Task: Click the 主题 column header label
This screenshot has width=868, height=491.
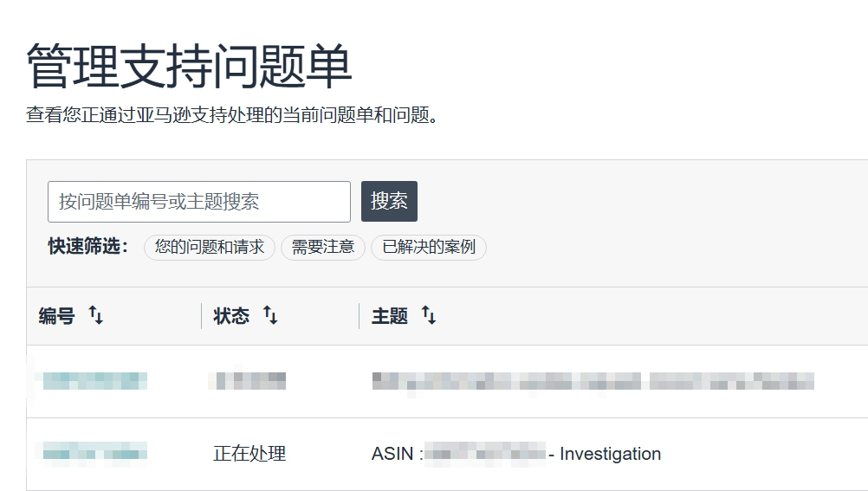Action: (390, 317)
